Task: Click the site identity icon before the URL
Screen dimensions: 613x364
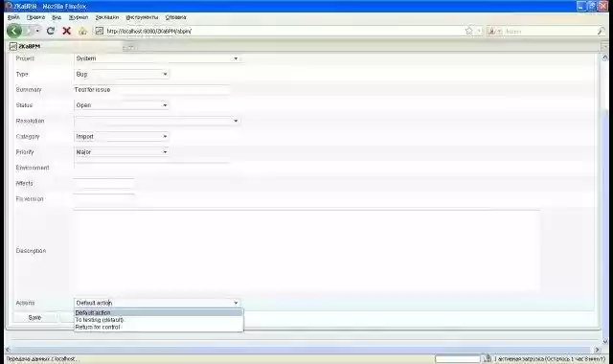Action: coord(100,31)
